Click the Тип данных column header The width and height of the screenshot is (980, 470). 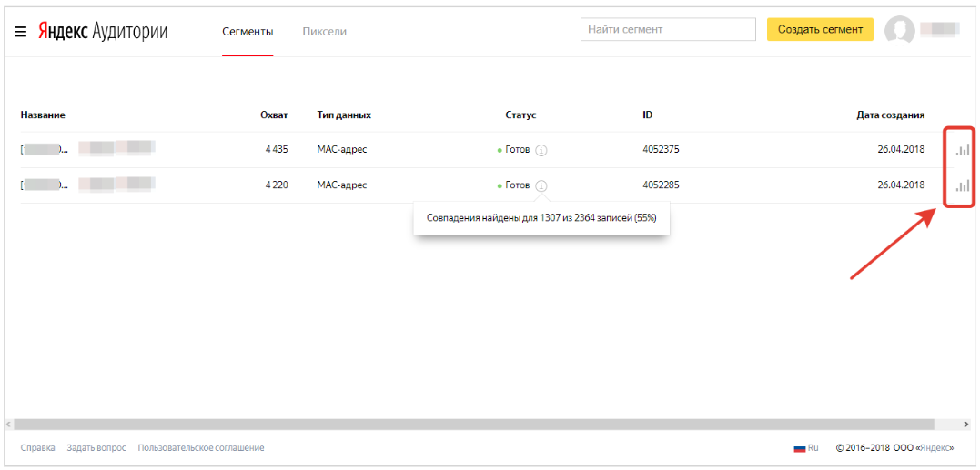[344, 115]
